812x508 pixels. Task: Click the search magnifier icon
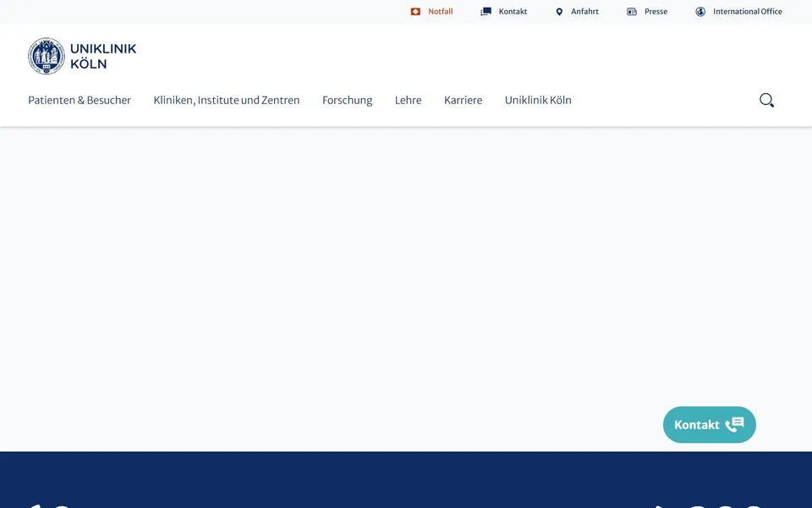pyautogui.click(x=767, y=100)
